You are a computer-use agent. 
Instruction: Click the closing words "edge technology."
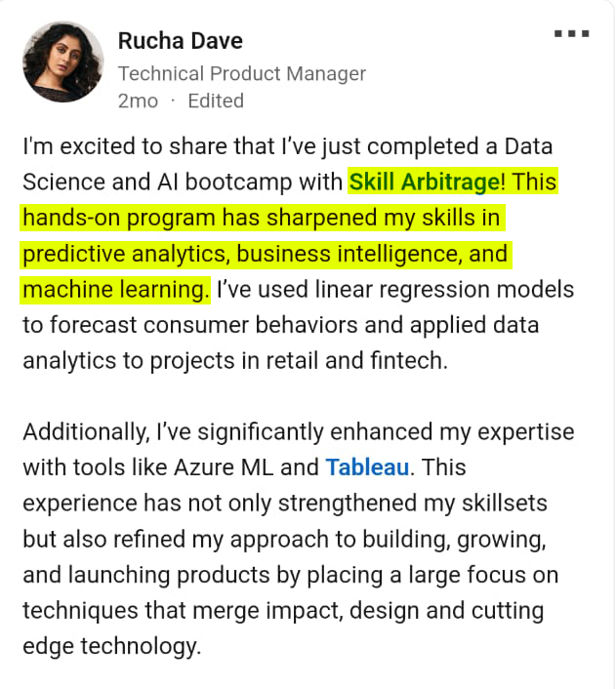point(111,645)
